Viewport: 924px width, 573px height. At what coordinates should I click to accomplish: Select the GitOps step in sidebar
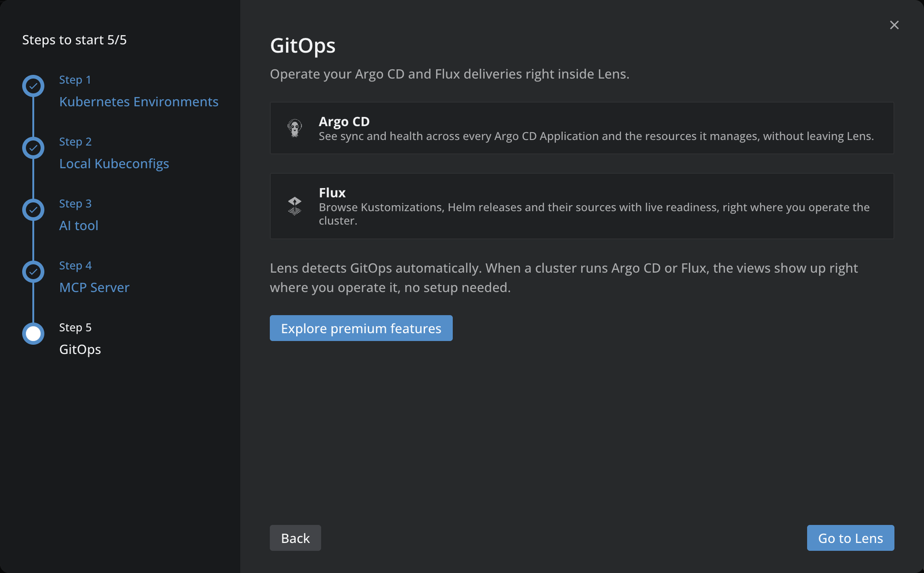[x=80, y=349]
